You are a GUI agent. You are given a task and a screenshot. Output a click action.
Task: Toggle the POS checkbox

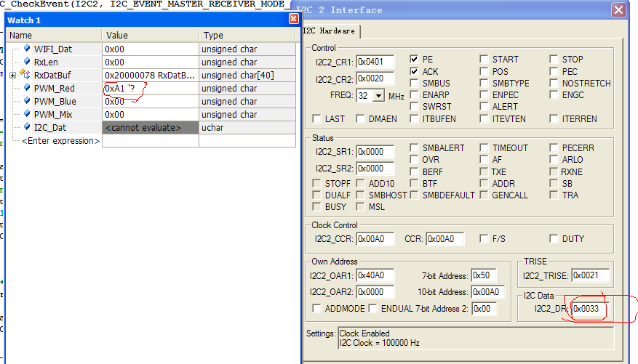click(x=484, y=71)
